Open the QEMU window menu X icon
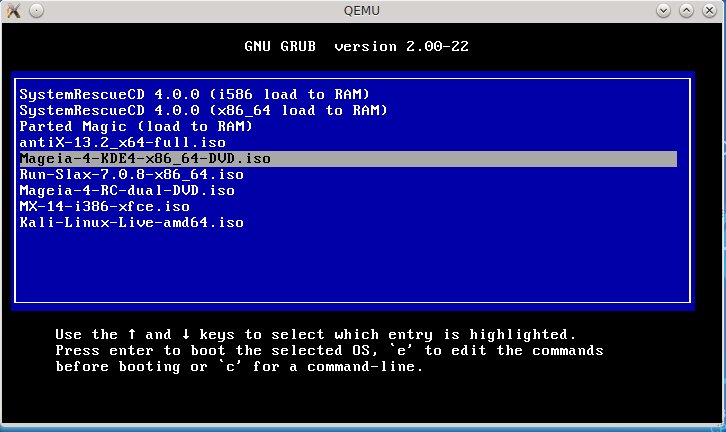 pyautogui.click(x=14, y=10)
